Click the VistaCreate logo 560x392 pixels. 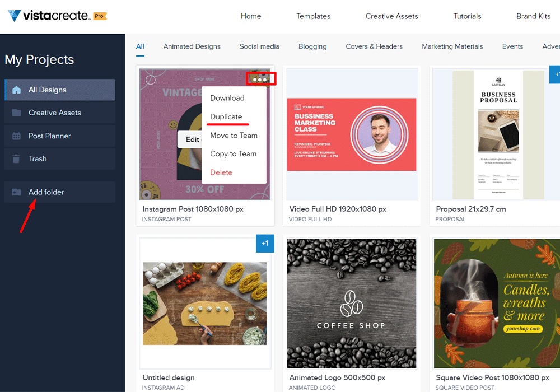[49, 16]
